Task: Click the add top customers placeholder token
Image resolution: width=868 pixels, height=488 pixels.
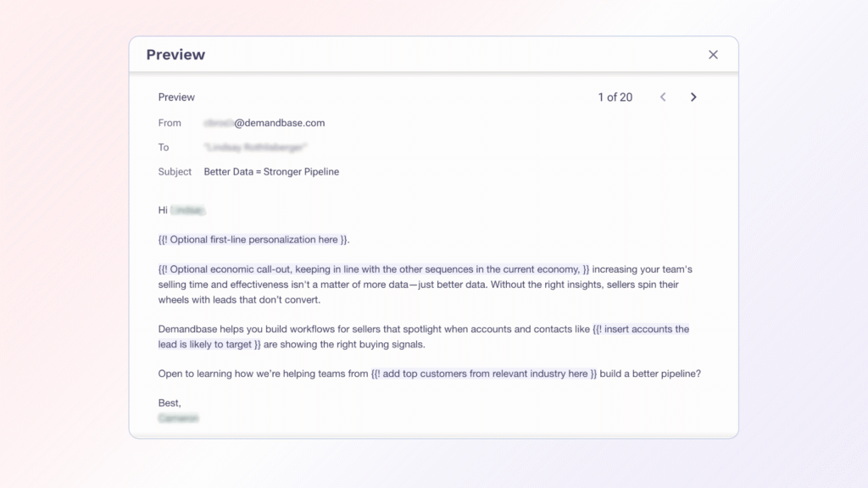Action: click(483, 373)
